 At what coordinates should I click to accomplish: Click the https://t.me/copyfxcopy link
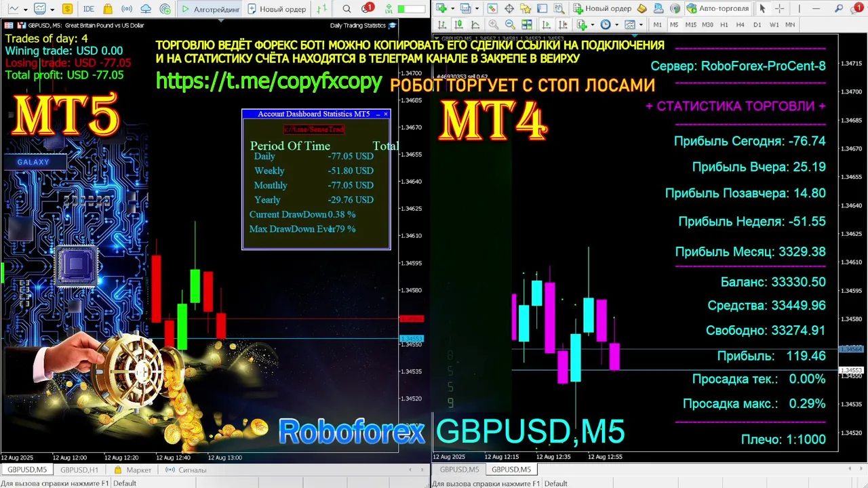coord(269,81)
